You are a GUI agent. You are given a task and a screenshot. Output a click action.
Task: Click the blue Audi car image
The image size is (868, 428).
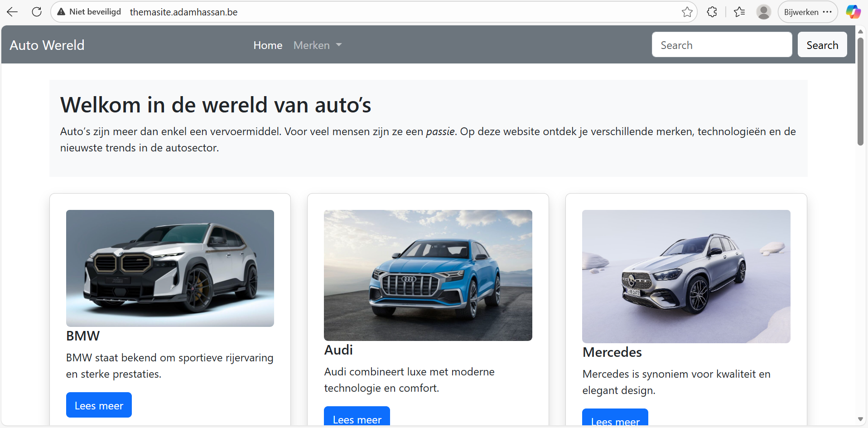428,275
